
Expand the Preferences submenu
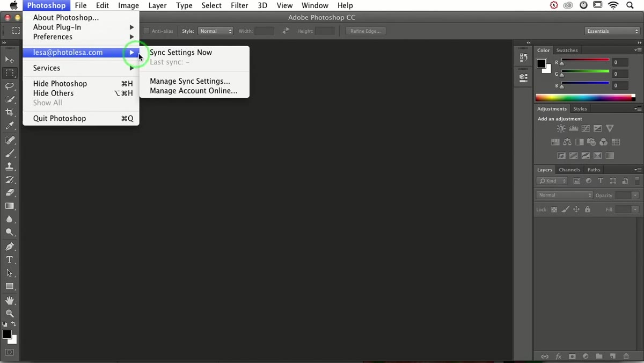click(81, 37)
